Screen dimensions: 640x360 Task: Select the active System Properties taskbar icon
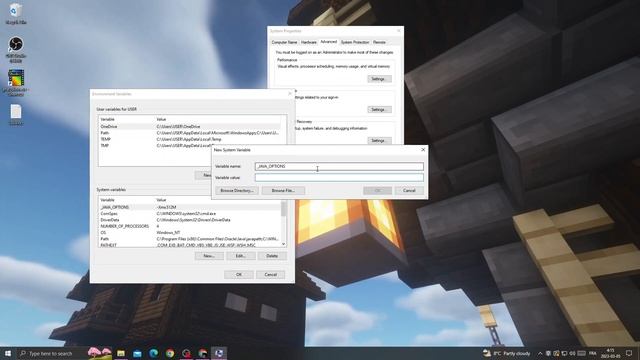point(219,353)
